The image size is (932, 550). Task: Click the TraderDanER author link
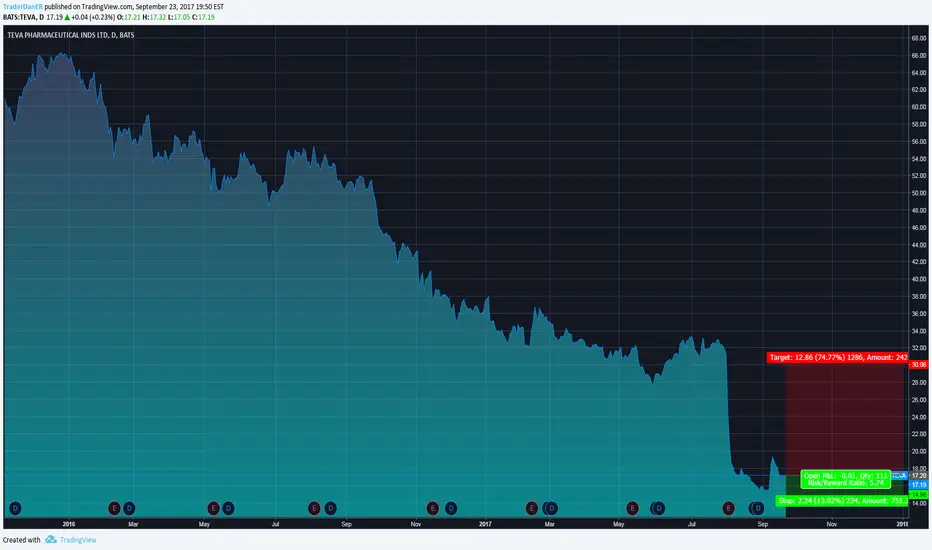[x=23, y=7]
